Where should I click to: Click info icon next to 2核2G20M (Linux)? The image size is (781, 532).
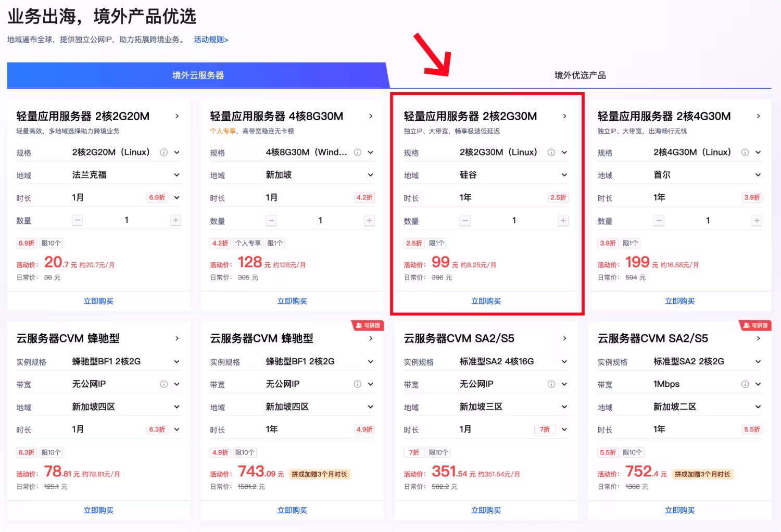click(163, 153)
